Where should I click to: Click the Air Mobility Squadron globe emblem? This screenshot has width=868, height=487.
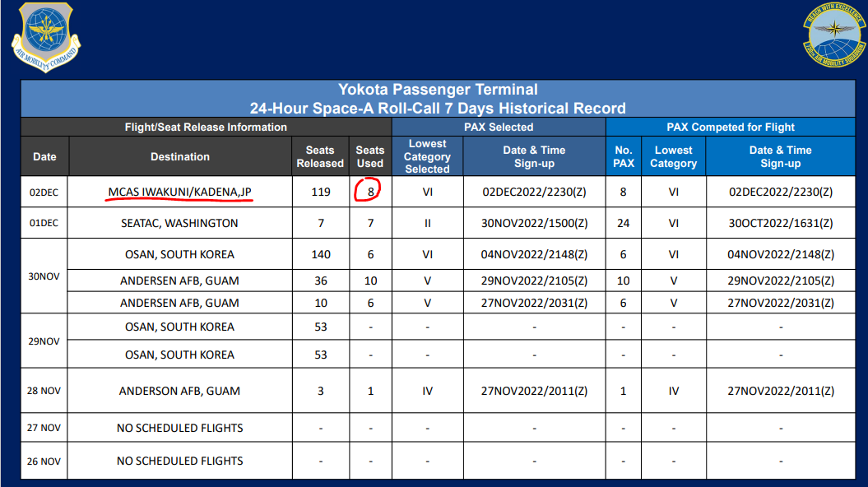[x=834, y=35]
